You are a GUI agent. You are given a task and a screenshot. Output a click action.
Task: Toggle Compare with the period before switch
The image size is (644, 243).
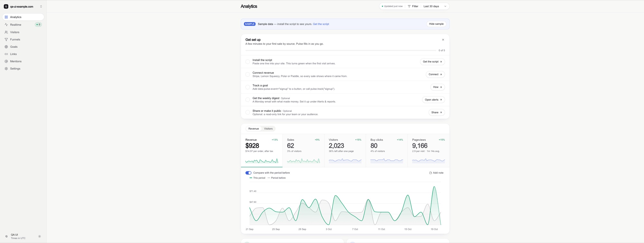248,173
